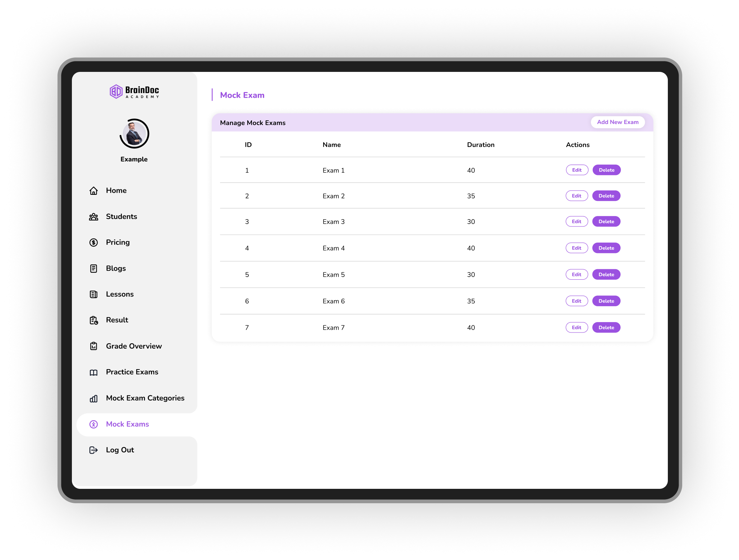This screenshot has width=739, height=560.
Task: Click the Mock Exams star icon
Action: coord(93,424)
